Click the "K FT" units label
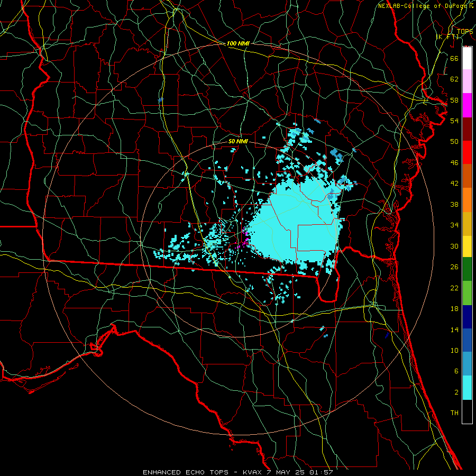The image size is (476, 476). [447, 36]
